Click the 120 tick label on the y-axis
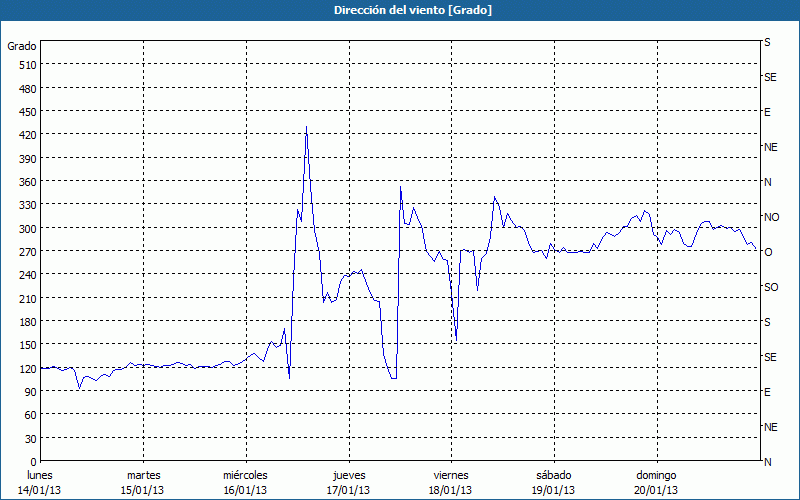 26,369
